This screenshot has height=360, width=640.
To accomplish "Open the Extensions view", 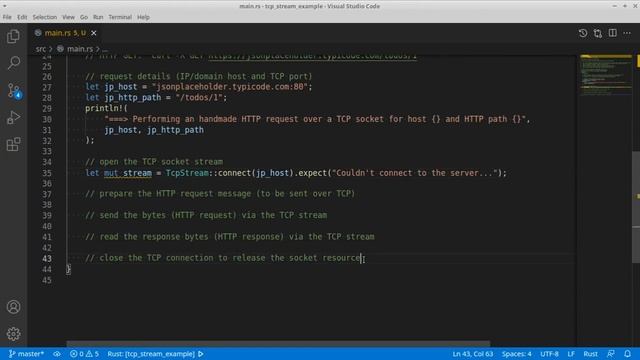I will point(13,144).
